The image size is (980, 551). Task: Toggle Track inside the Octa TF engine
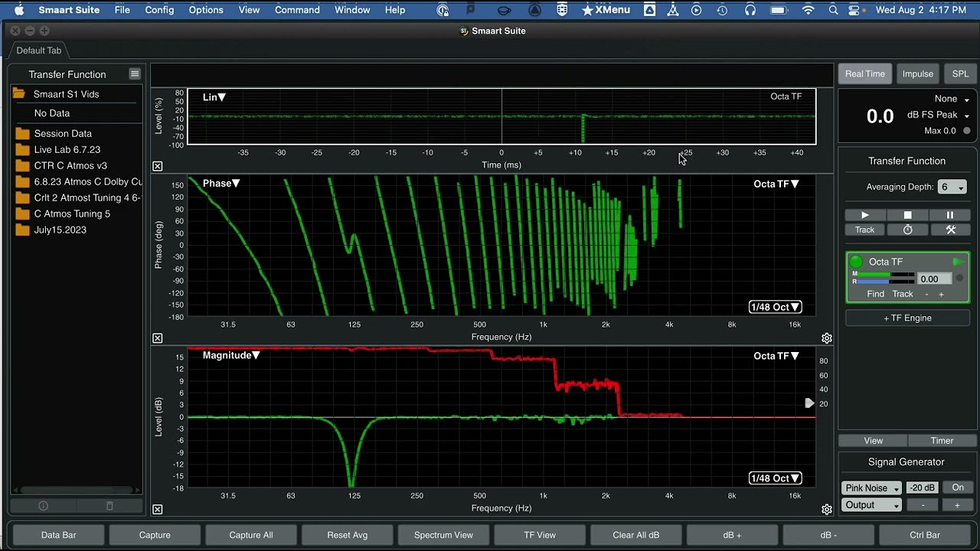point(903,294)
